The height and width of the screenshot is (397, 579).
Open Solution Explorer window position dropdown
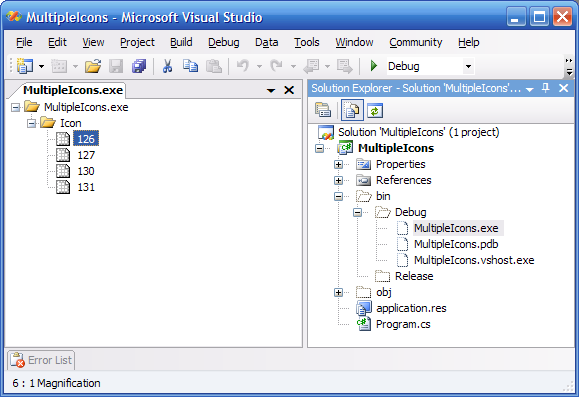[530, 89]
